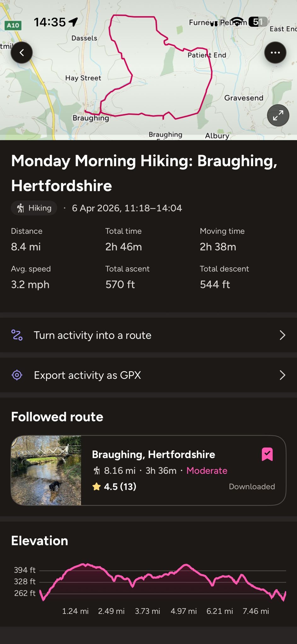The image size is (297, 644).
Task: Tap the route conversion icon
Action: 17,335
